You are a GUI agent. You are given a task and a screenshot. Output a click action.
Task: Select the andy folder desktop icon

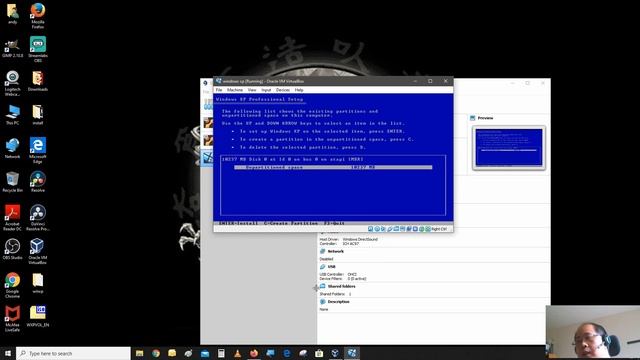tap(13, 13)
